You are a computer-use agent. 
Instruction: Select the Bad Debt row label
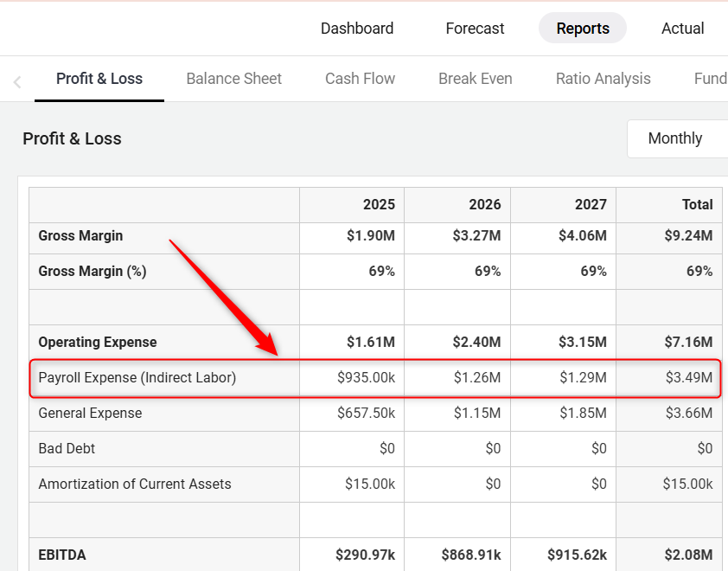point(67,448)
